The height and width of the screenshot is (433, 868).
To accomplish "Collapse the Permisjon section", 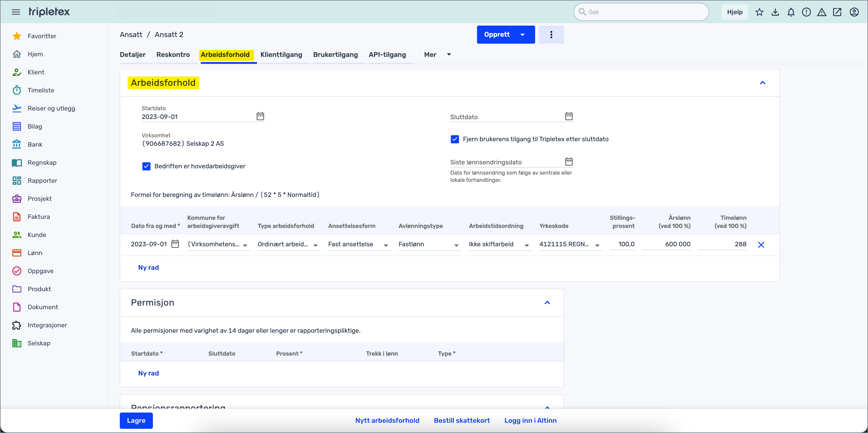I will [547, 303].
